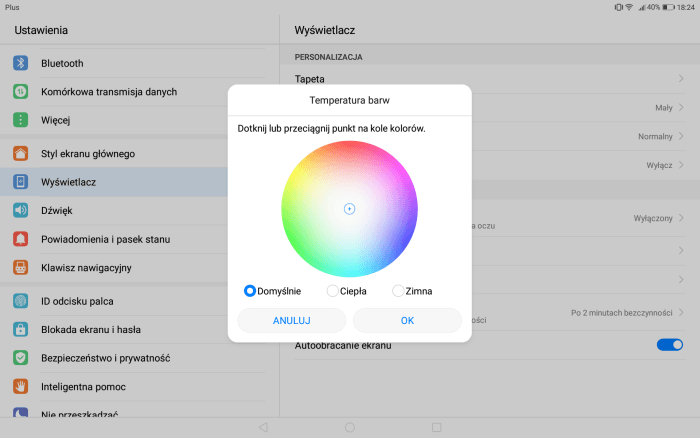Select the ID odcisku palca fingerprint icon

[x=20, y=301]
